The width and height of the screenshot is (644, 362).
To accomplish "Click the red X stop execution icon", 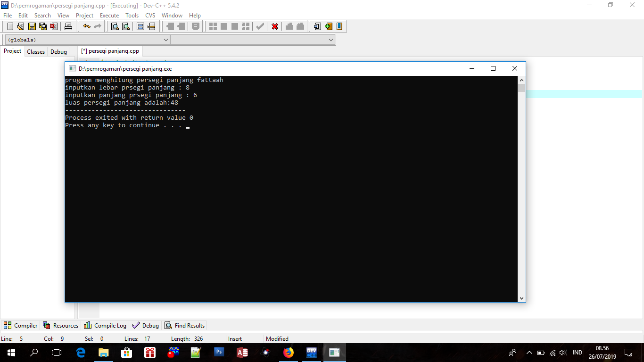I will (x=275, y=26).
